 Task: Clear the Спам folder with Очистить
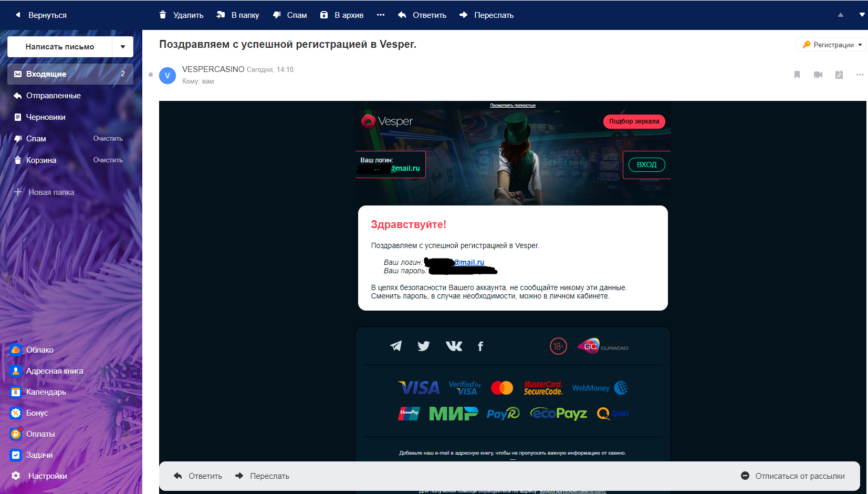pyautogui.click(x=108, y=139)
